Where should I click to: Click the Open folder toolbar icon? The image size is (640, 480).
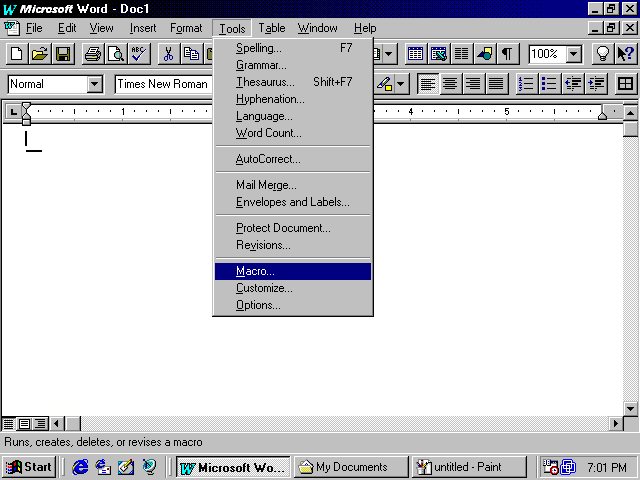click(40, 54)
